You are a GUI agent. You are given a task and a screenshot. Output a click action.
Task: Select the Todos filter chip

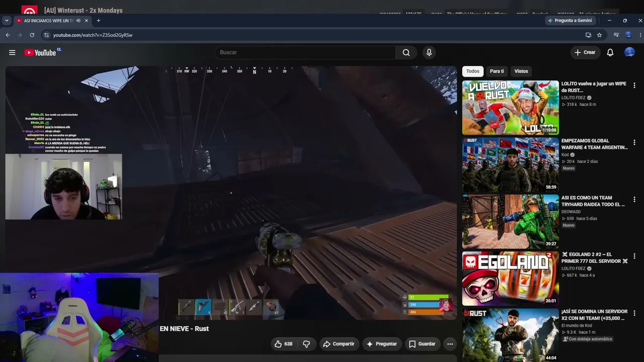(x=472, y=71)
